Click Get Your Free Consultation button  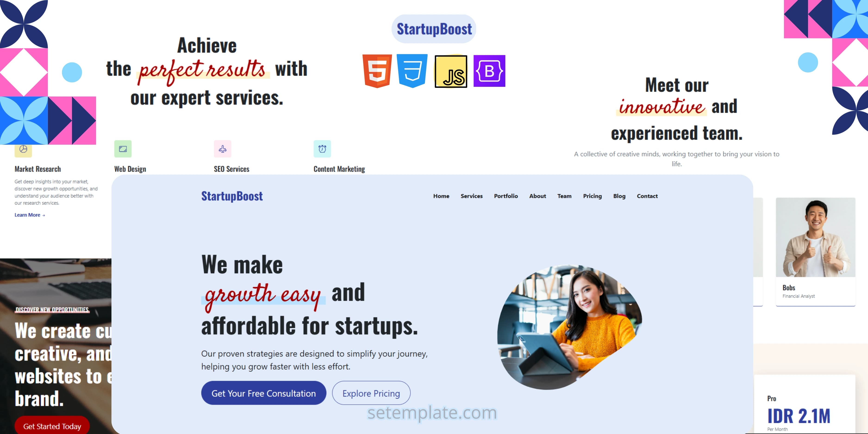click(263, 393)
